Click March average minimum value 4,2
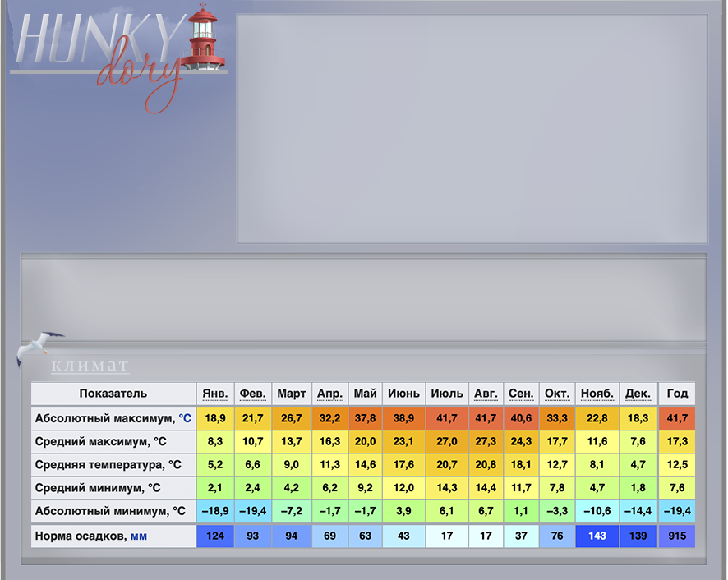The width and height of the screenshot is (728, 580). pyautogui.click(x=291, y=488)
